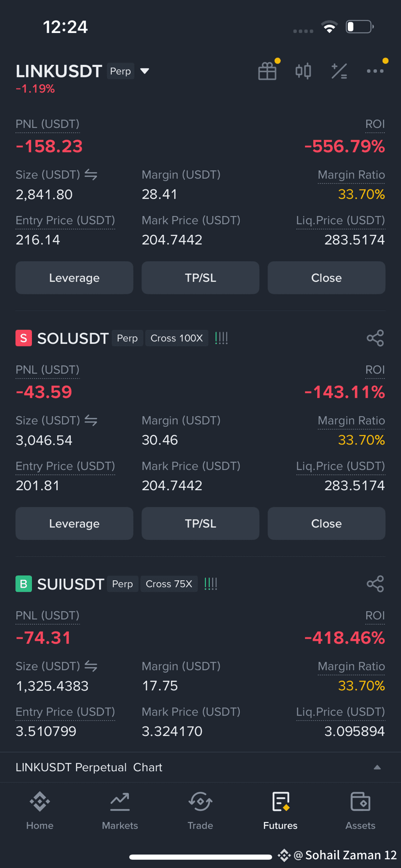Open the plus-slash-minus calculator icon

pyautogui.click(x=339, y=71)
